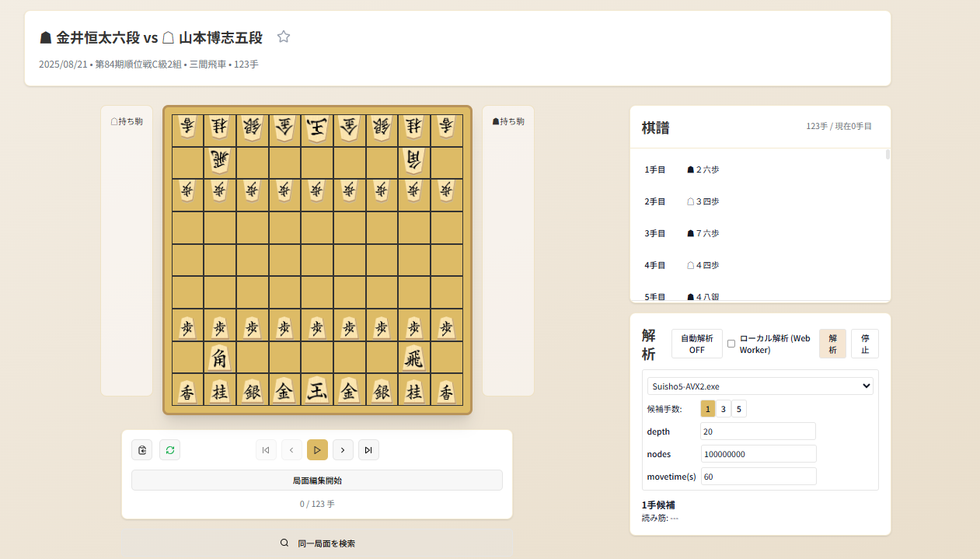Select move 1 ☗２六歩 in kifu list
Image resolution: width=980 pixels, height=559 pixels.
pos(703,169)
